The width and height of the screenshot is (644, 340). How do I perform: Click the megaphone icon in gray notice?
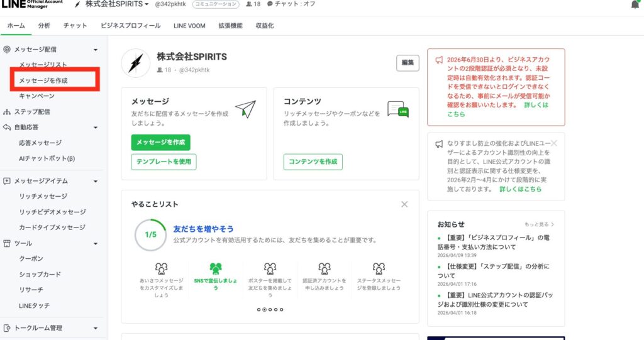pyautogui.click(x=439, y=144)
